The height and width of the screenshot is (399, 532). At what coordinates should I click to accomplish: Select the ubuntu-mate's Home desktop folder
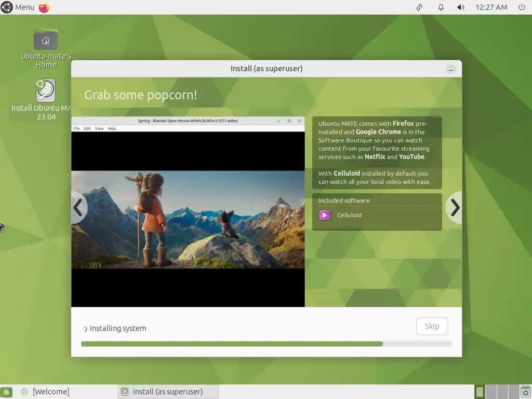click(46, 48)
